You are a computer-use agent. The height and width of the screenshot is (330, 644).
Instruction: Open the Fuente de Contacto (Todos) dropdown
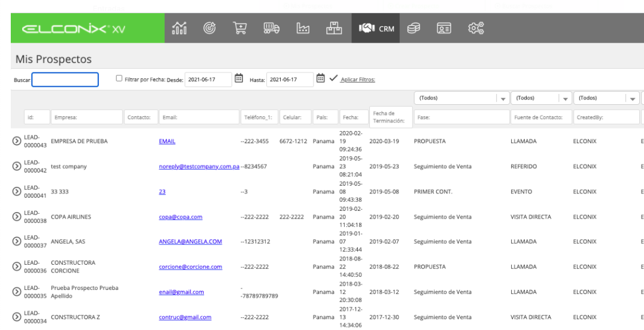click(541, 98)
